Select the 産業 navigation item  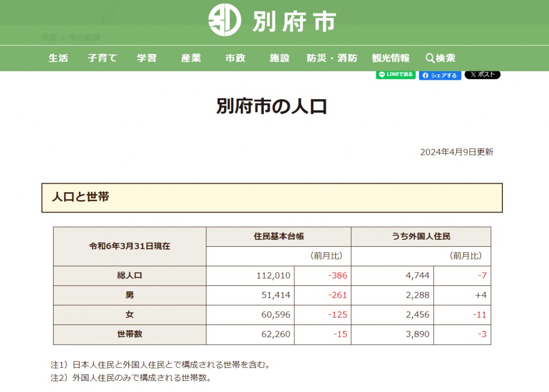(x=191, y=58)
